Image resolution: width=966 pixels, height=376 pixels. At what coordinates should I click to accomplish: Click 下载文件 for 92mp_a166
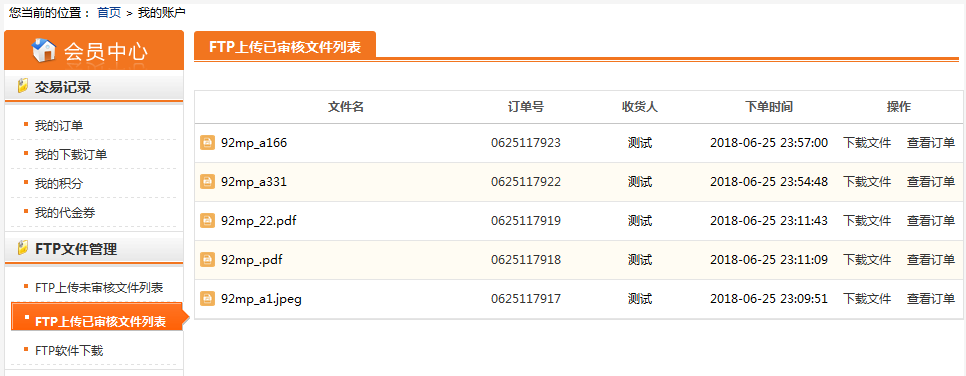click(867, 143)
